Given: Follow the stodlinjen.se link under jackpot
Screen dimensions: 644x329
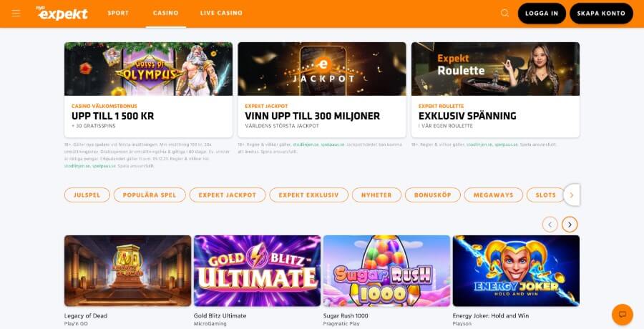Looking at the screenshot, I should pos(306,144).
